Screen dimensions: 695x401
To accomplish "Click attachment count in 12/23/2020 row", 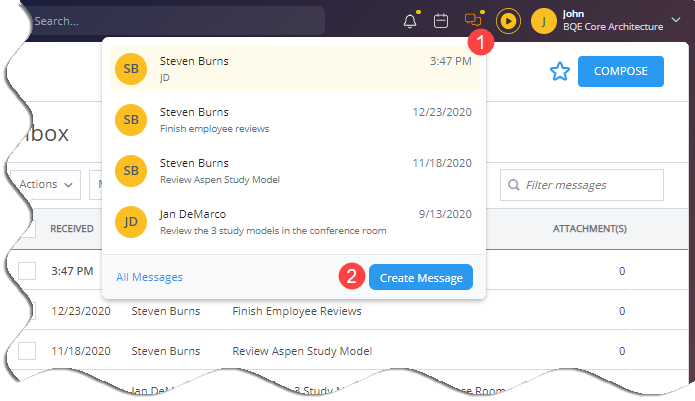I will [x=622, y=311].
